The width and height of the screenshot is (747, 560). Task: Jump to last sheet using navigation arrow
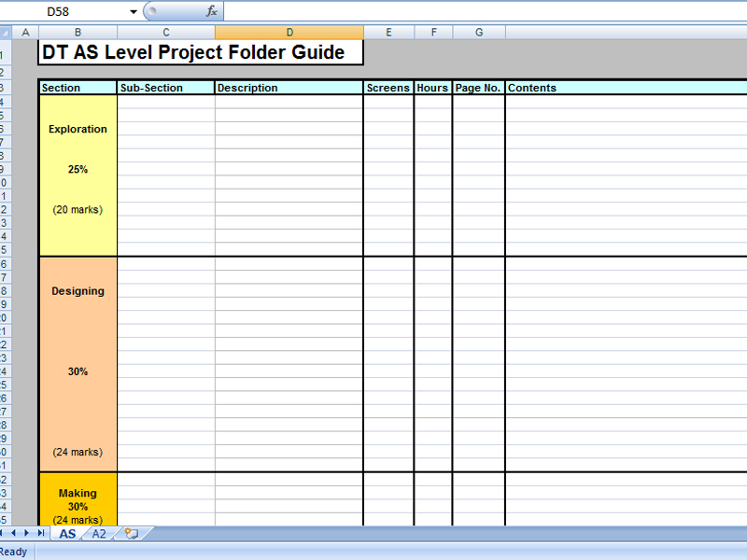coord(41,533)
